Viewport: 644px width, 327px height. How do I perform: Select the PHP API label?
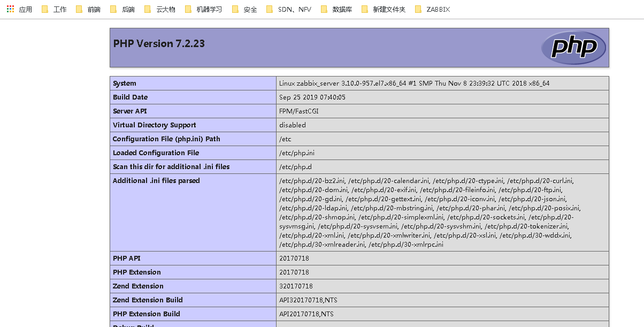point(127,258)
